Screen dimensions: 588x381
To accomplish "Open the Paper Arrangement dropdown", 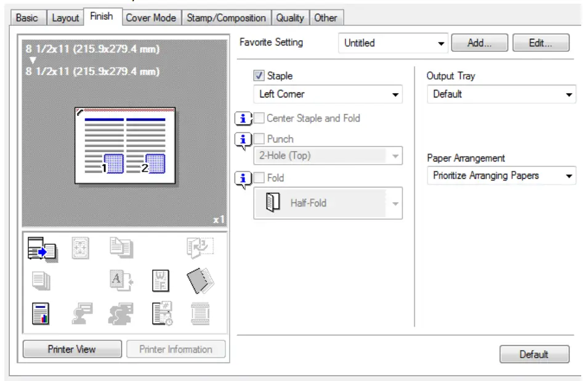I will pos(501,176).
